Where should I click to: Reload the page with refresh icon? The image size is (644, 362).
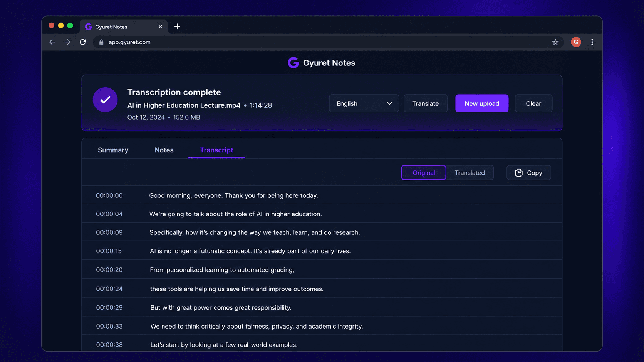click(83, 42)
